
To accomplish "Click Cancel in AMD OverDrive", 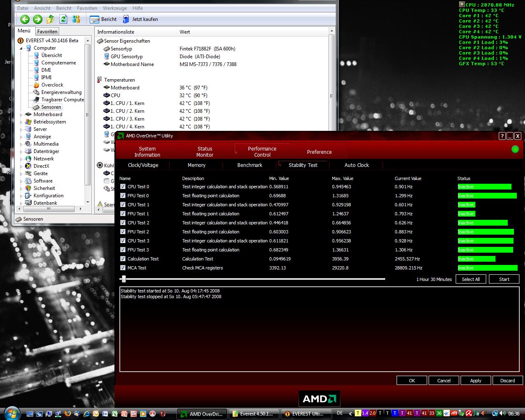I will pos(444,381).
